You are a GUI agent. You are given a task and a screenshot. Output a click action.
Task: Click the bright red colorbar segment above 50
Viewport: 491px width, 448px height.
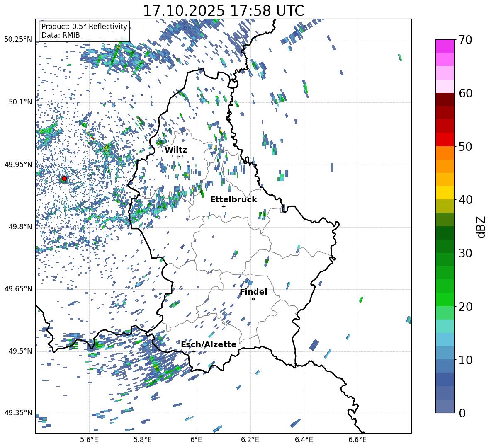click(445, 139)
